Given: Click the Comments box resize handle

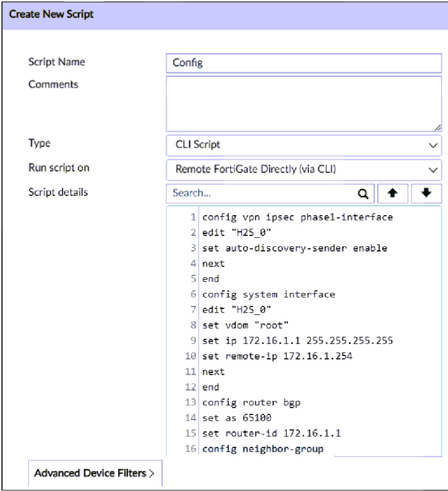Looking at the screenshot, I should point(437,128).
